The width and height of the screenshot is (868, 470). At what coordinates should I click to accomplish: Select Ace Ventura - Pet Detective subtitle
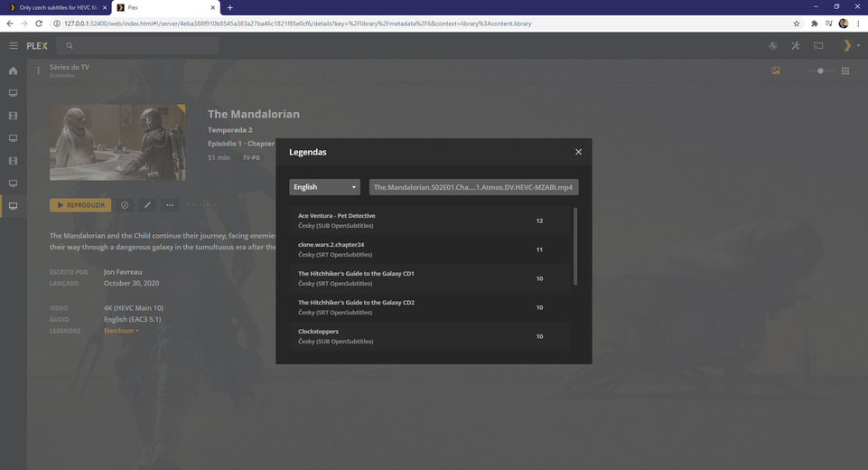coord(430,221)
